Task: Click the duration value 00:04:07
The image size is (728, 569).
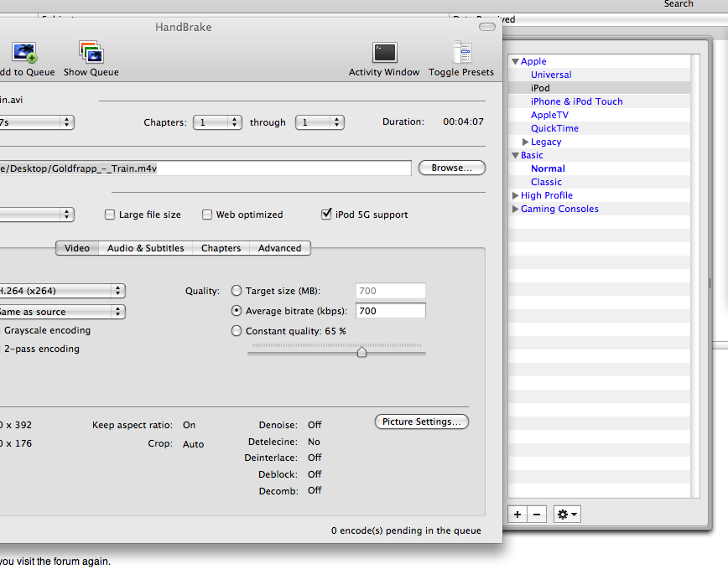Action: pyautogui.click(x=463, y=122)
